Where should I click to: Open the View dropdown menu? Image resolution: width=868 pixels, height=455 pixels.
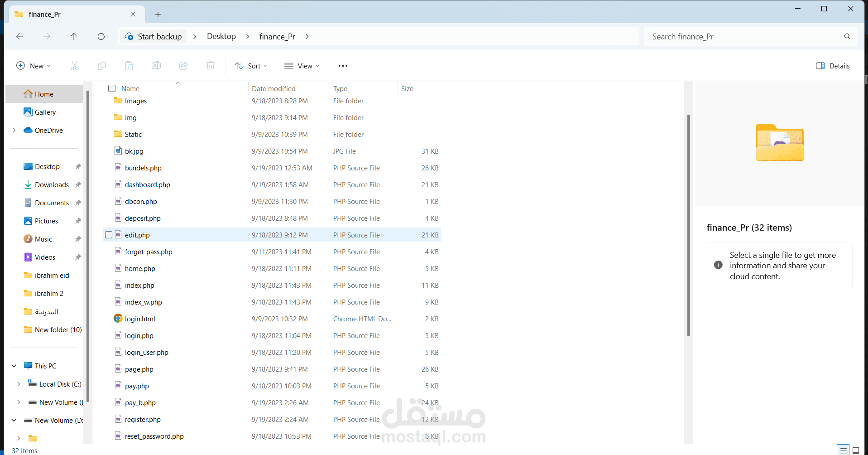pyautogui.click(x=302, y=66)
